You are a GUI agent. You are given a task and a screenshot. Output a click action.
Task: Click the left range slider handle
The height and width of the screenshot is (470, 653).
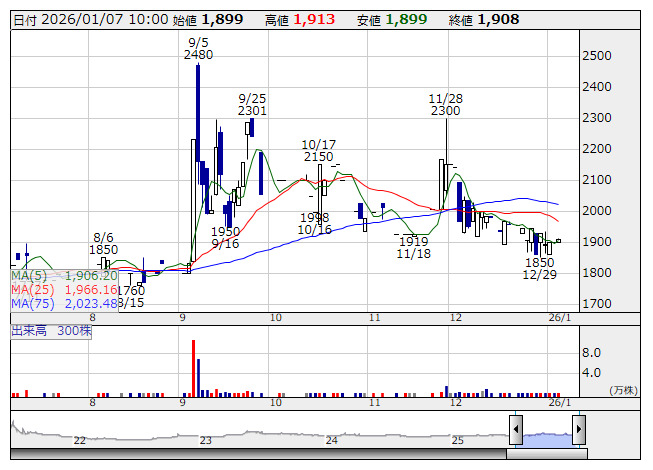[x=516, y=430]
